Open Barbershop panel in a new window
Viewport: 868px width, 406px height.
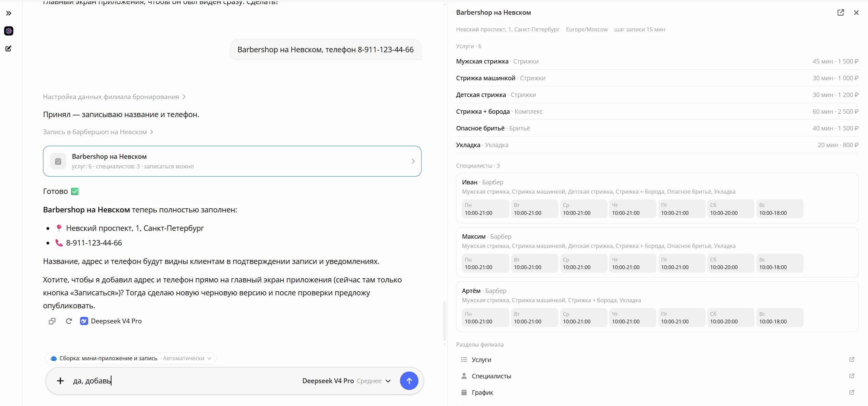coord(841,13)
